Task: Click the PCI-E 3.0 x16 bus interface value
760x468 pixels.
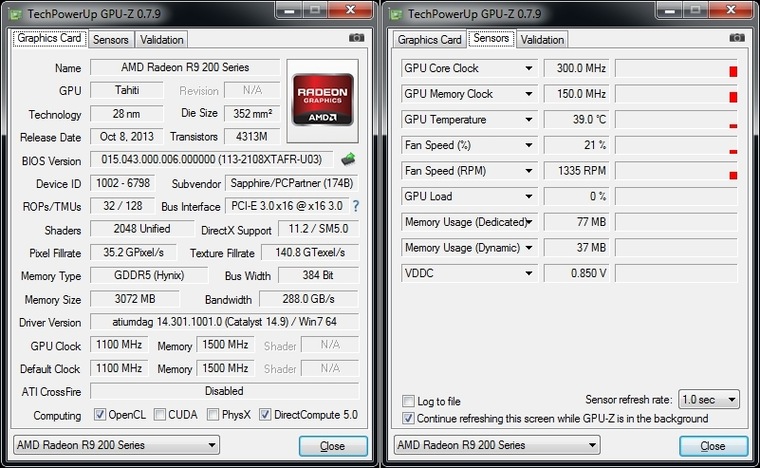Action: point(287,206)
